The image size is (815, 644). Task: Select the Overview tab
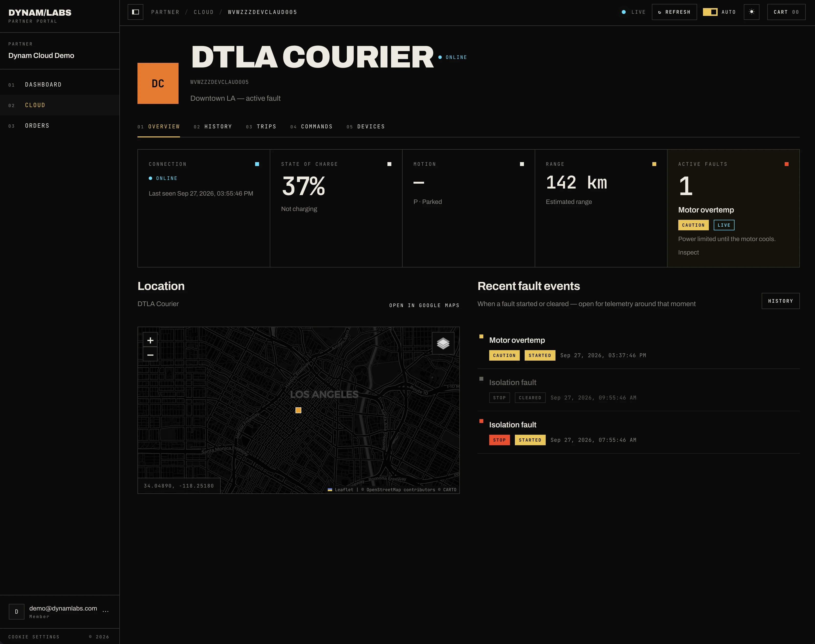tap(159, 127)
